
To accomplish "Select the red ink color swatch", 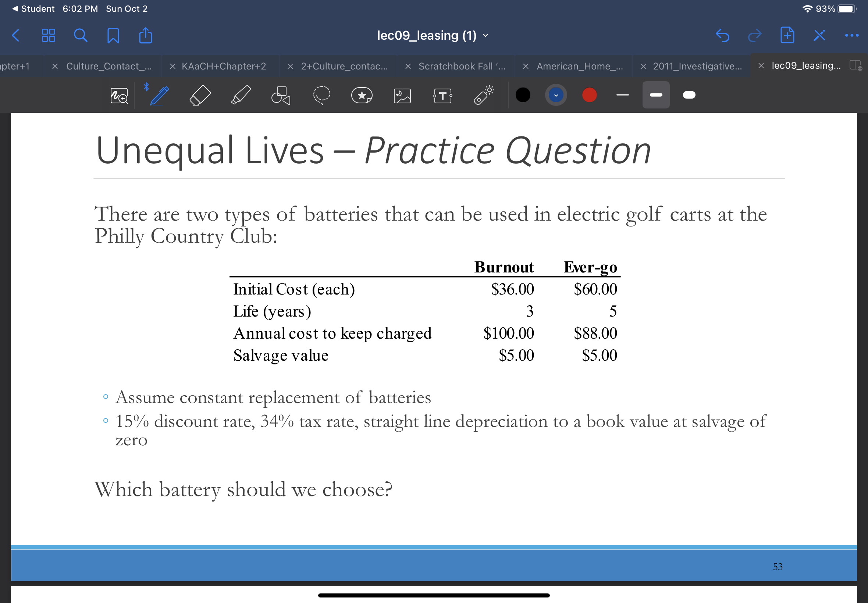I will [x=588, y=95].
